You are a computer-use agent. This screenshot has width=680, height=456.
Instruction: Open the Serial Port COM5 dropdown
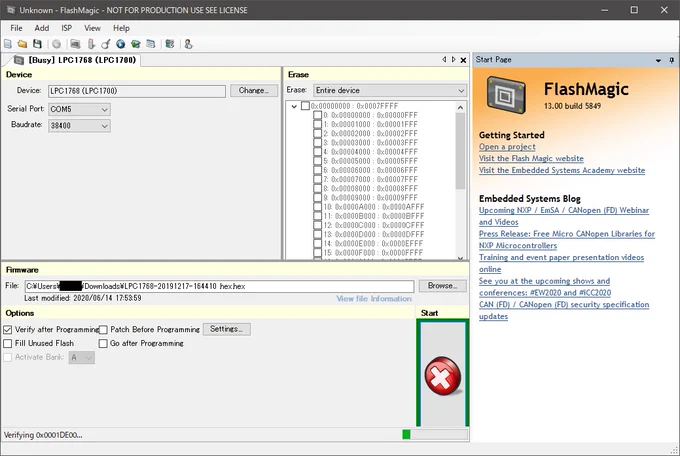(80, 109)
